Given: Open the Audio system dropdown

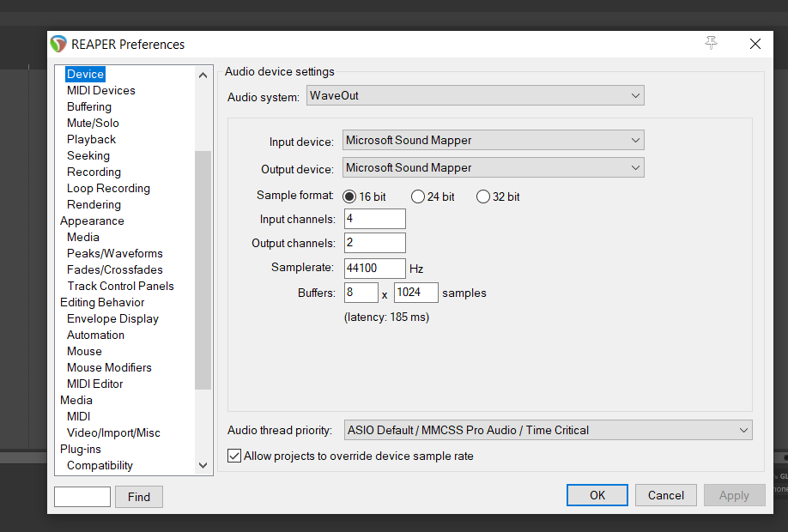Looking at the screenshot, I should pyautogui.click(x=635, y=95).
